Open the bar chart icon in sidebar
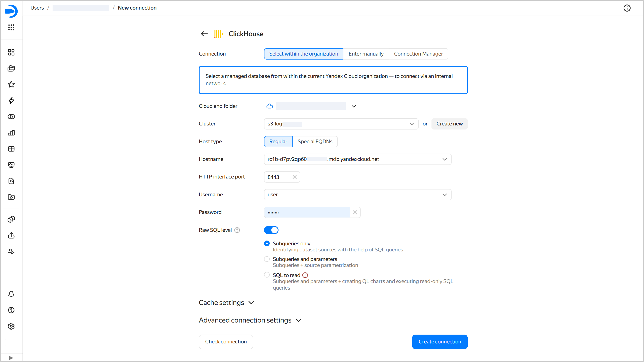Image resolution: width=644 pixels, height=362 pixels. 11,133
